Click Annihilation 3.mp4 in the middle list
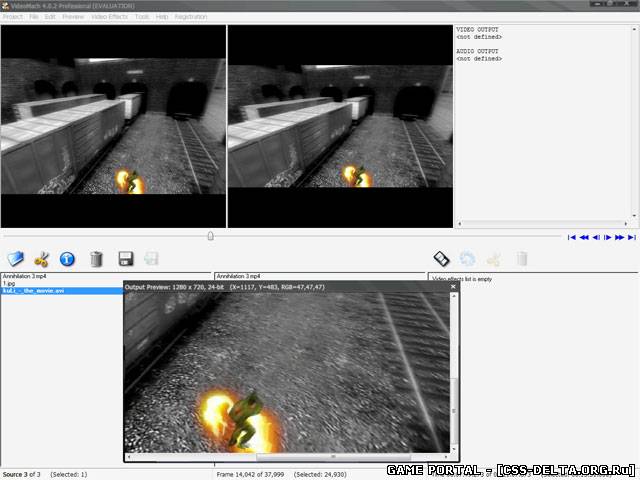640x480 pixels. click(x=238, y=276)
